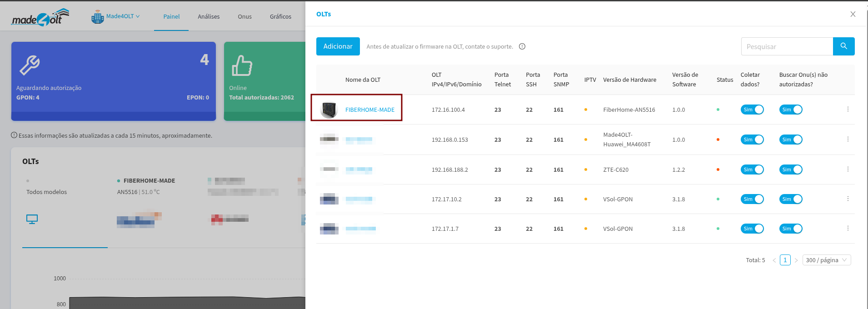The image size is (868, 309).
Task: Open the FIBERHOME-MADE OLT link
Action: click(x=369, y=110)
